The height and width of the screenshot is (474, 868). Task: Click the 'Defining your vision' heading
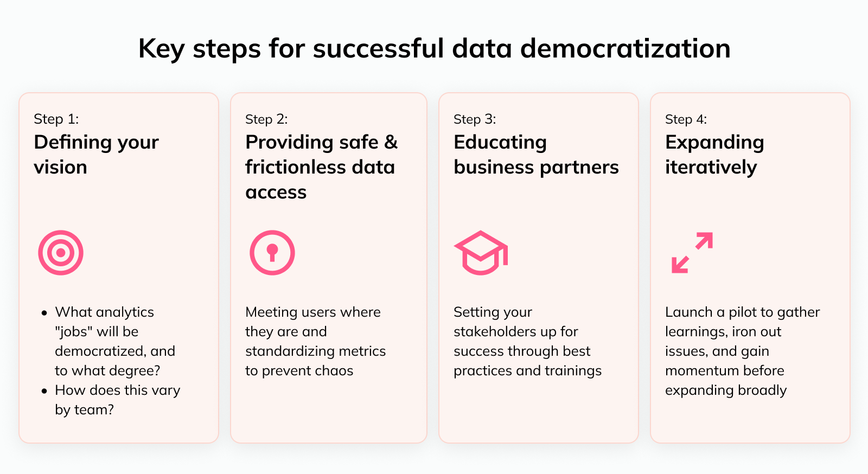96,155
